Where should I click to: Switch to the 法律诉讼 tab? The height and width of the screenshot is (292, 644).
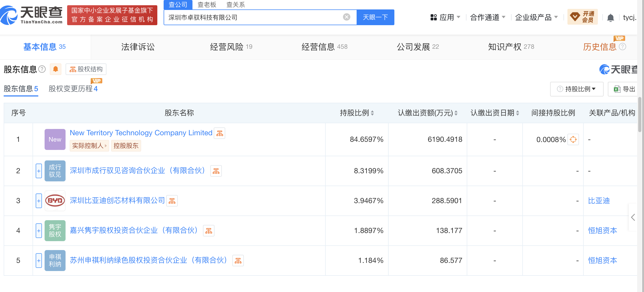pyautogui.click(x=138, y=47)
